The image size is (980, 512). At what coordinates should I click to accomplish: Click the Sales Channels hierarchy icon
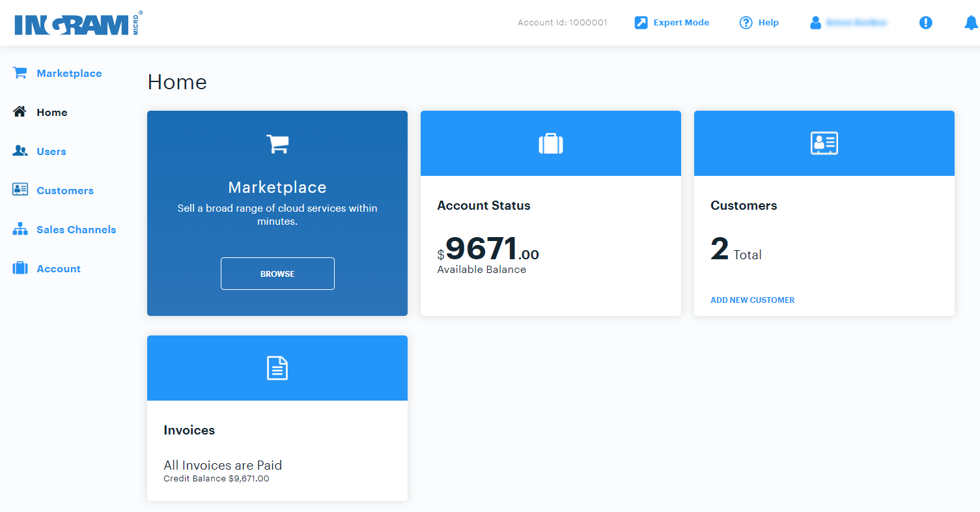click(20, 229)
